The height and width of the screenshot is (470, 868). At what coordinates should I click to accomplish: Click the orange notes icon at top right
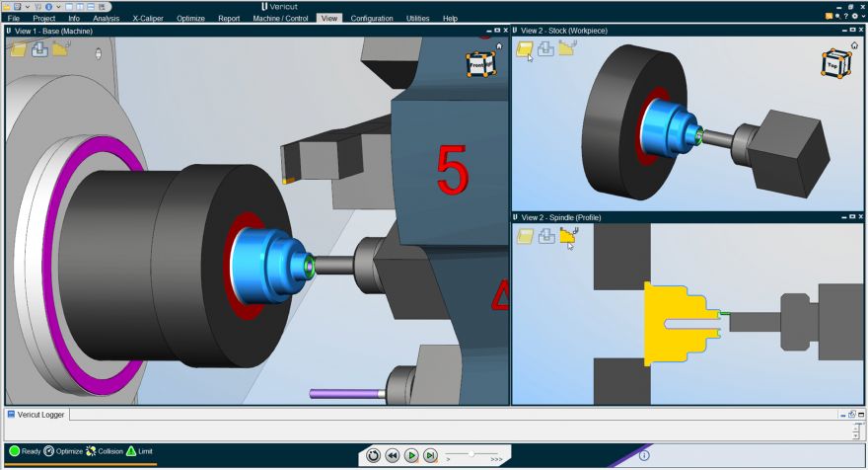coord(829,16)
